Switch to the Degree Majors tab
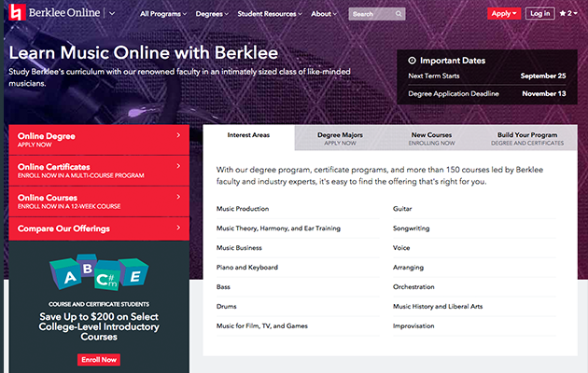This screenshot has width=588, height=373. coord(340,138)
